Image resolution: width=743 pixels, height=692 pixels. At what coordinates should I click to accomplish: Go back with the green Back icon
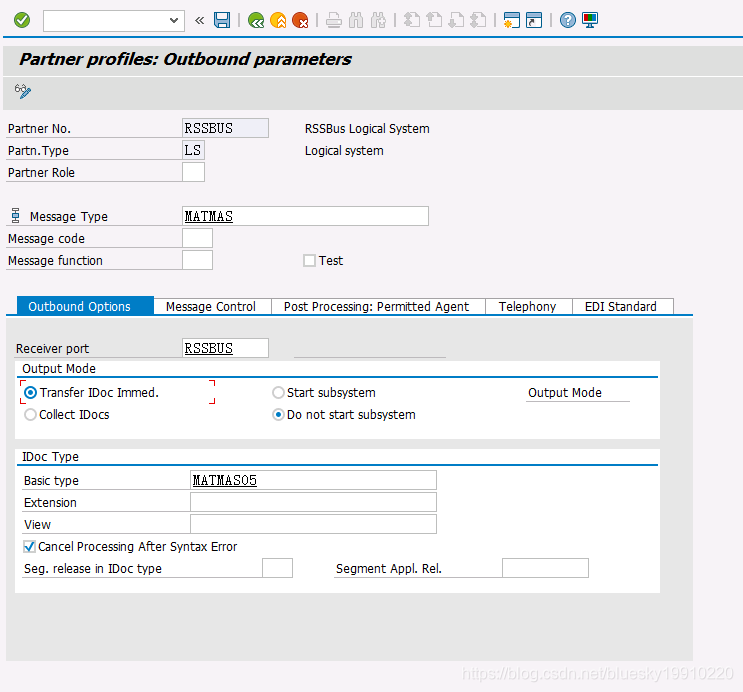(256, 20)
